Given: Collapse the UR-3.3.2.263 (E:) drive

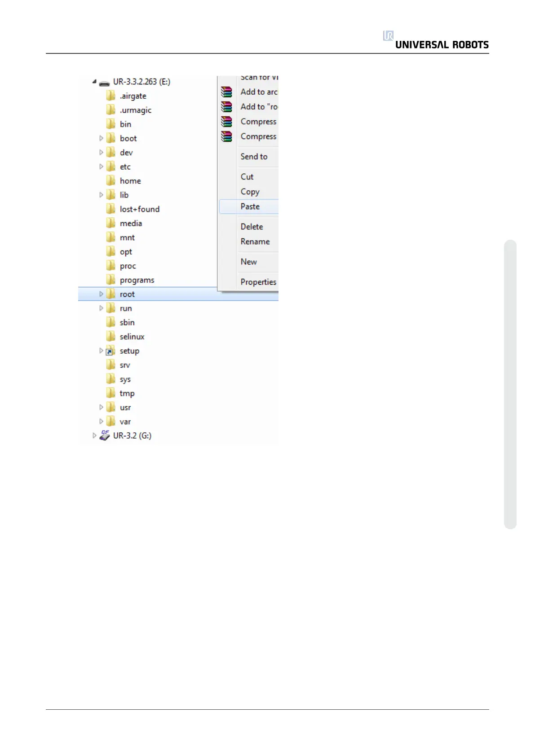Looking at the screenshot, I should (94, 82).
